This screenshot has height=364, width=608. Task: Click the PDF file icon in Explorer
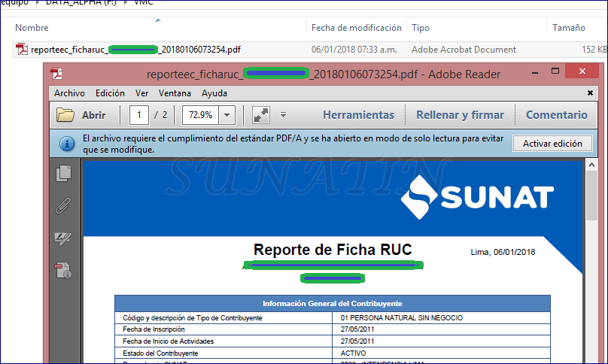[x=23, y=50]
